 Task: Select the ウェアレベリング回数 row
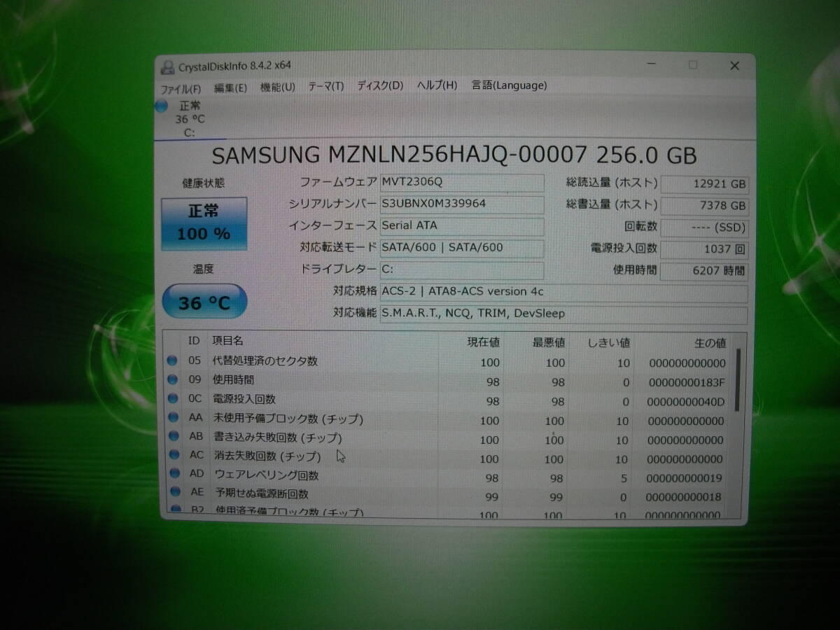pos(448,477)
